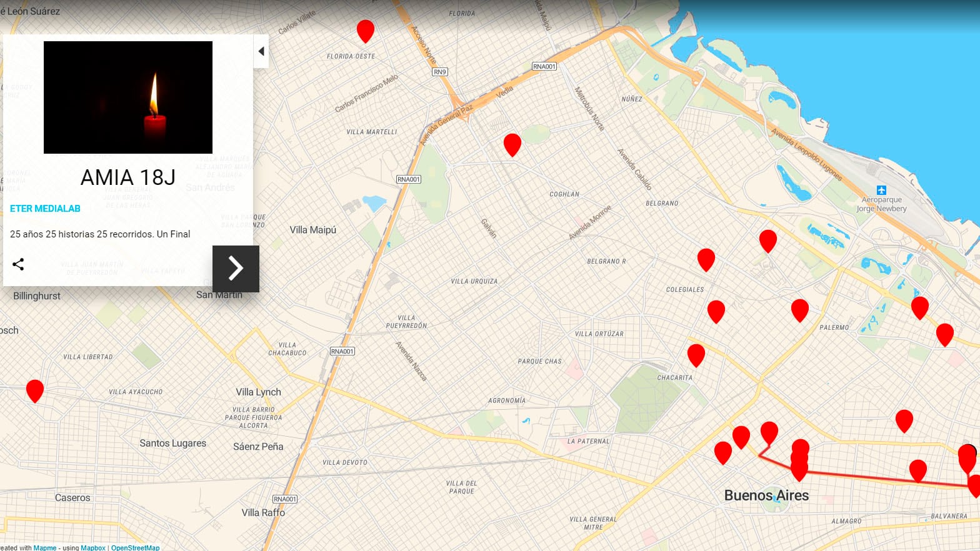Select the red pin near Florida Oeste

(x=366, y=29)
